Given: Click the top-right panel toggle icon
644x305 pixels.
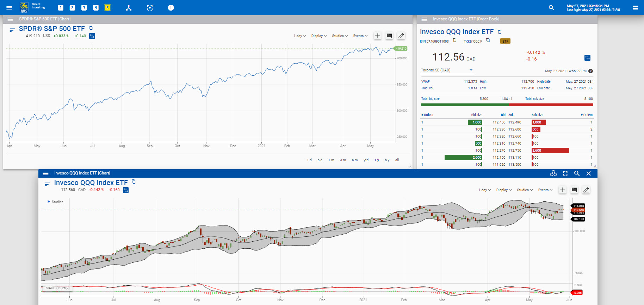Looking at the screenshot, I should (636, 7).
